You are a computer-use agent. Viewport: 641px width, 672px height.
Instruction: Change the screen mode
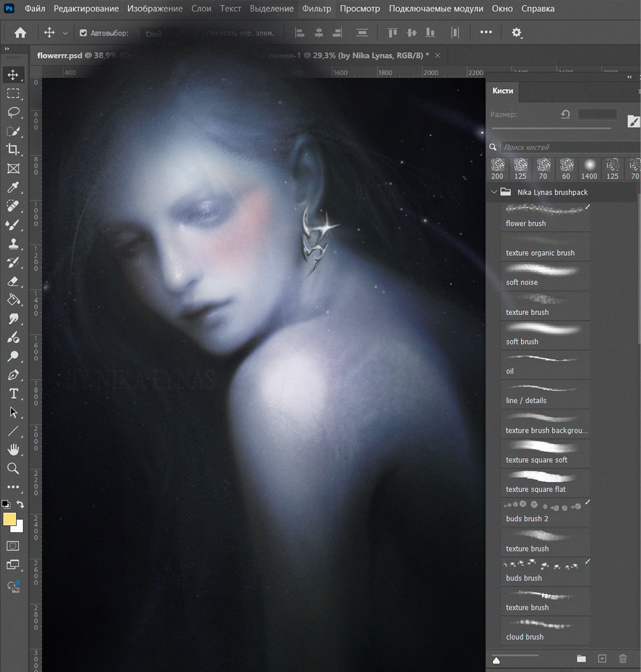(13, 565)
